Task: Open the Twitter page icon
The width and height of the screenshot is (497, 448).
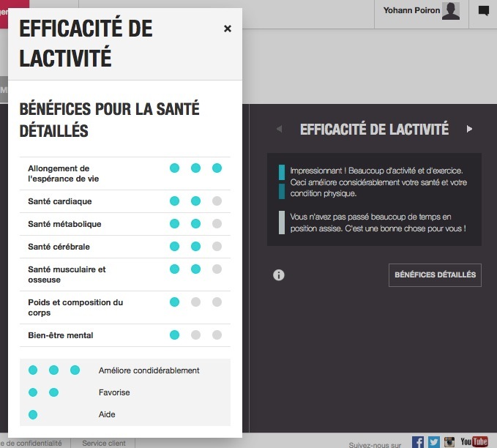Action: click(434, 441)
